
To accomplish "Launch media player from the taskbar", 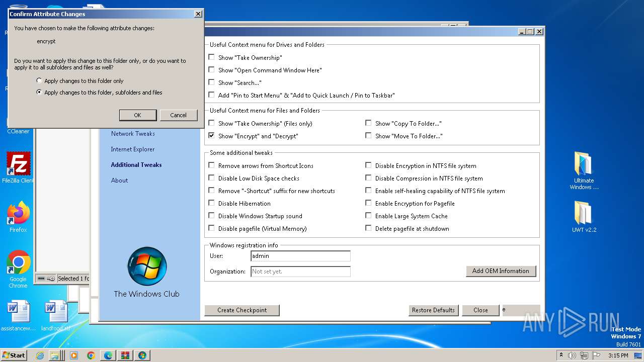I will 74,355.
